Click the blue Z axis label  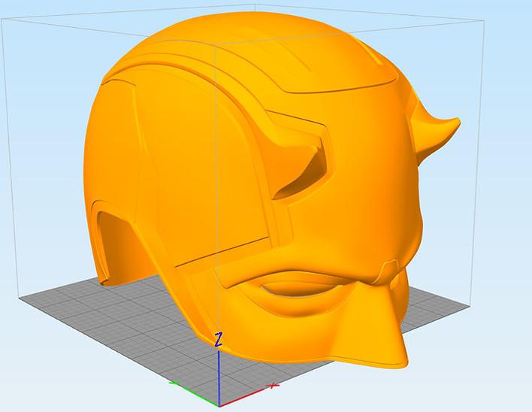click(x=219, y=340)
